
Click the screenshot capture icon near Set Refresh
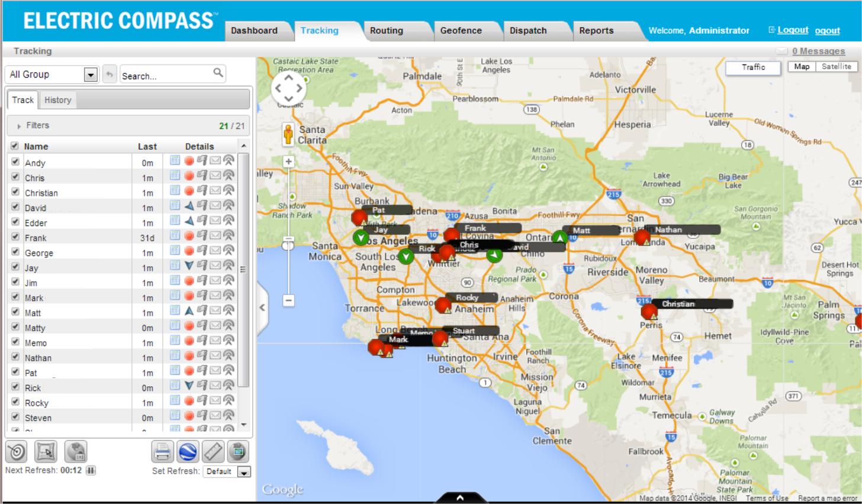(x=237, y=451)
